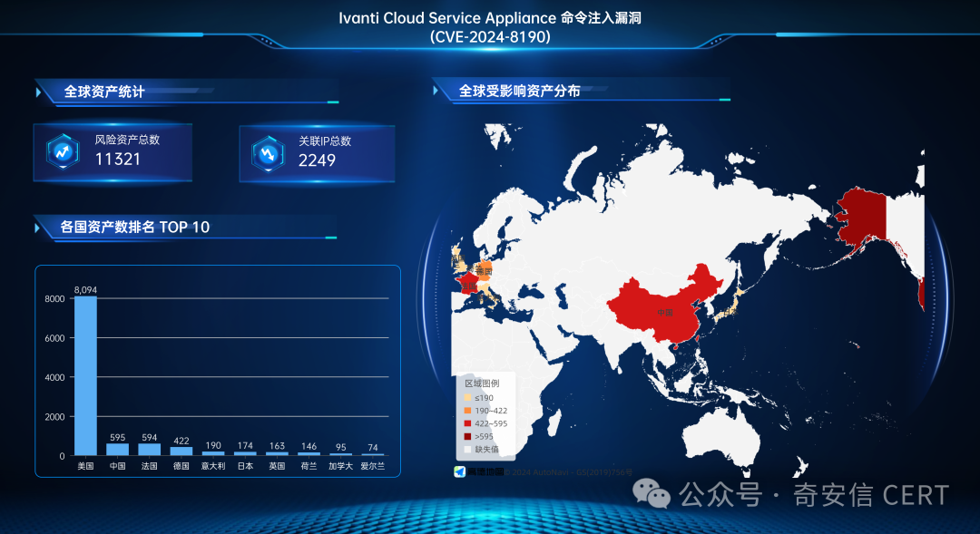Click the 174 bar value label

(245, 445)
